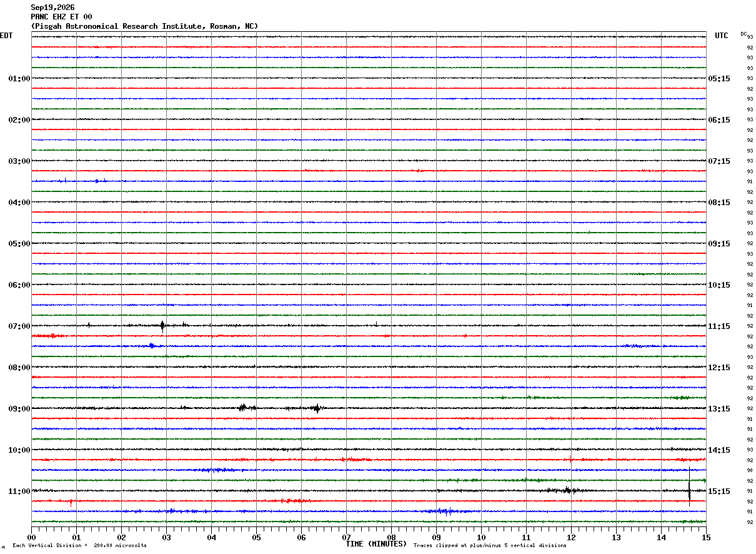Click the EDT column header
This screenshot has width=756, height=554.
[6, 36]
